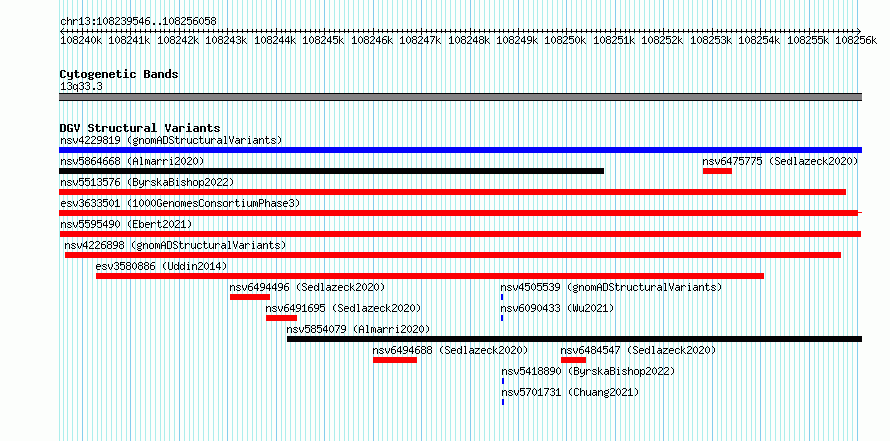Click ruler position 108254k
This screenshot has width=890, height=441.
click(761, 40)
